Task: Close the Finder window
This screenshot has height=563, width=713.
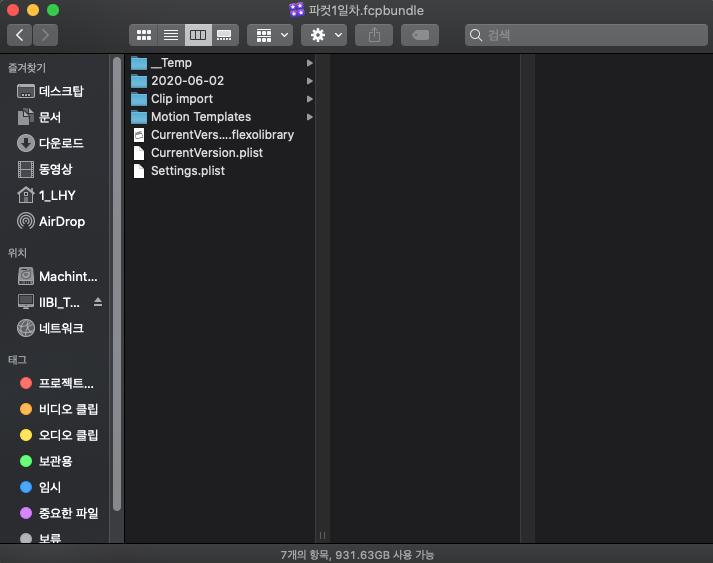Action: pos(13,10)
